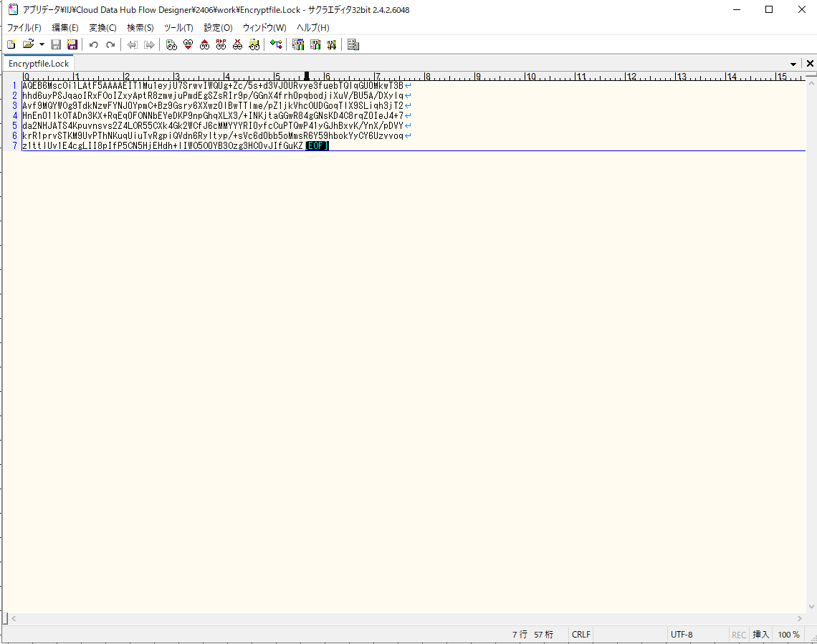Toggle insert mode via 挿入 status cell
This screenshot has height=644, width=817.
[760, 635]
